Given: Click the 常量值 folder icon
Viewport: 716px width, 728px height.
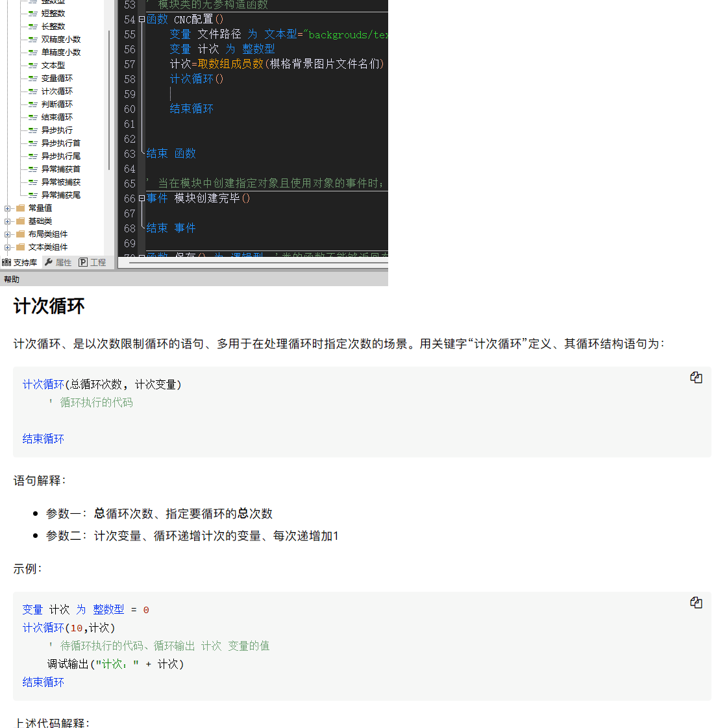Looking at the screenshot, I should click(x=21, y=208).
